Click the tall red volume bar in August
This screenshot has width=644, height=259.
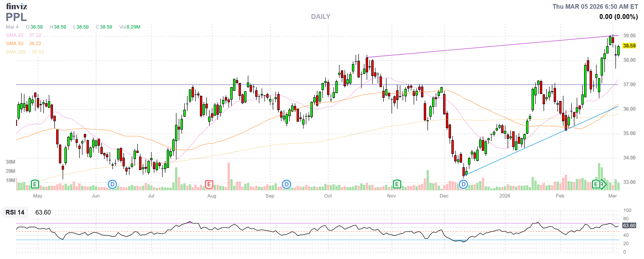coord(228,176)
